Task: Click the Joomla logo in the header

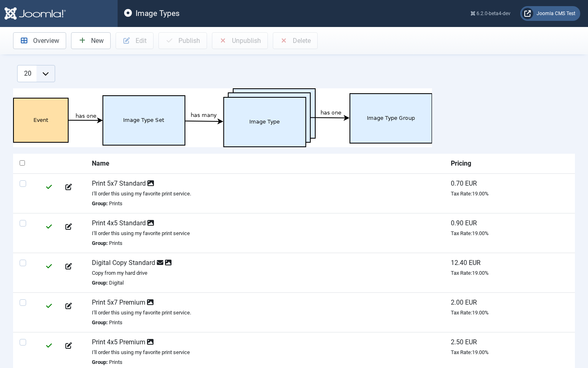Action: tap(35, 13)
